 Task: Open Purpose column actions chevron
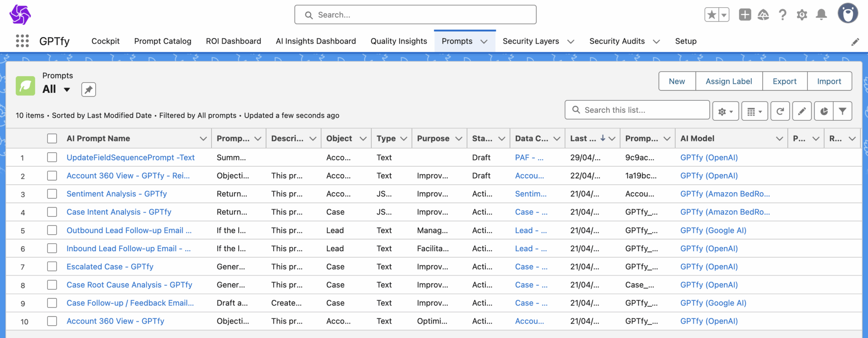pos(459,139)
